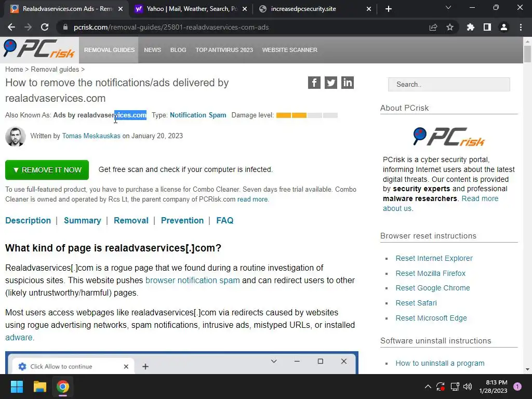Switch to the Yahoo Mail tab
The height and width of the screenshot is (399, 532).
(191, 9)
